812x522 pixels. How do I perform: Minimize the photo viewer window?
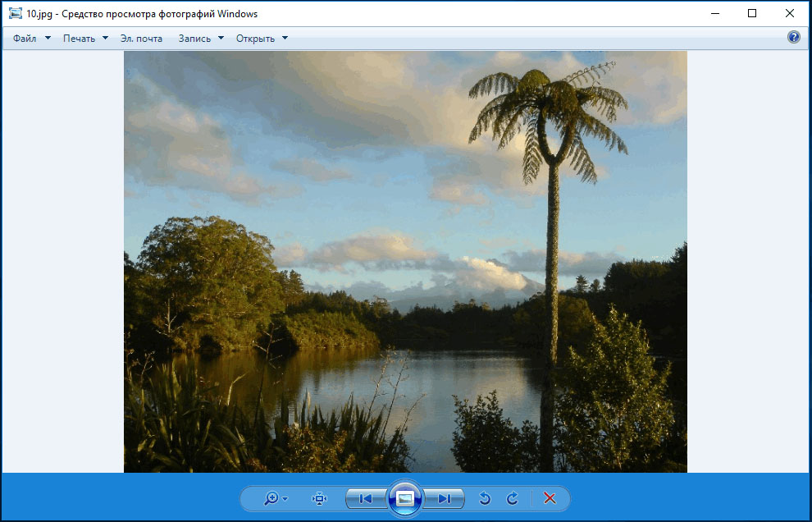(715, 13)
